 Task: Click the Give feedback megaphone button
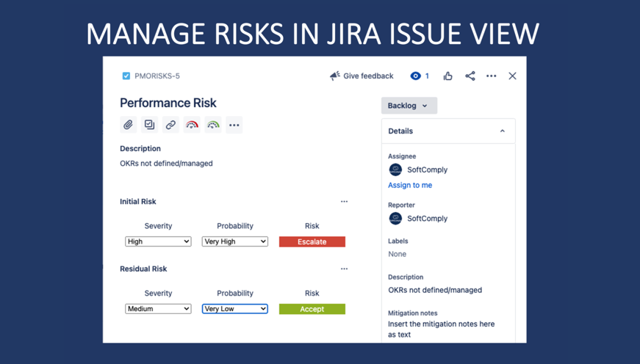362,76
